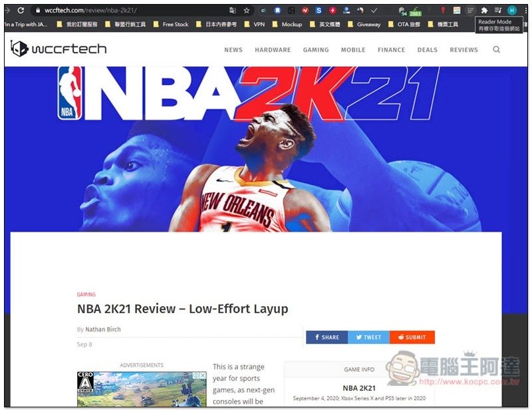The image size is (532, 412).
Task: Open the 我的訂閱服務 bookmark folder
Action: (77, 25)
